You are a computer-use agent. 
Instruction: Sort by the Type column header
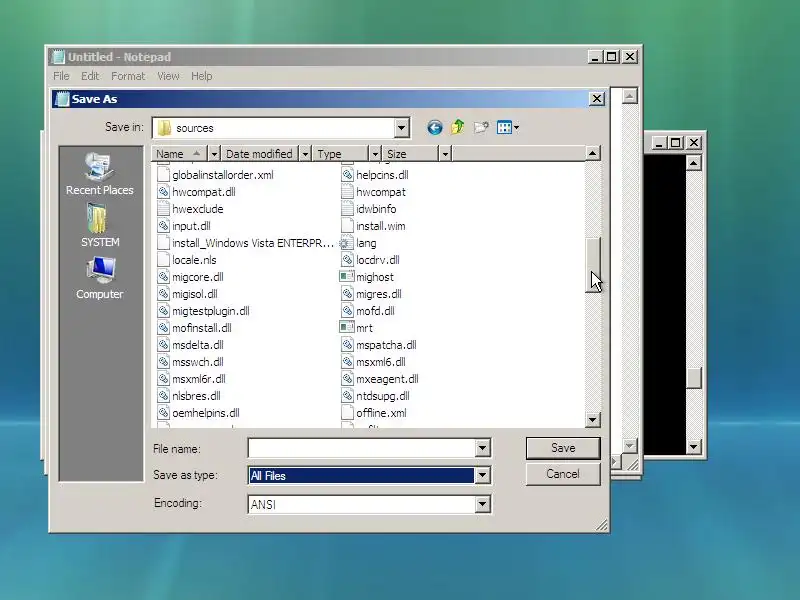point(340,154)
